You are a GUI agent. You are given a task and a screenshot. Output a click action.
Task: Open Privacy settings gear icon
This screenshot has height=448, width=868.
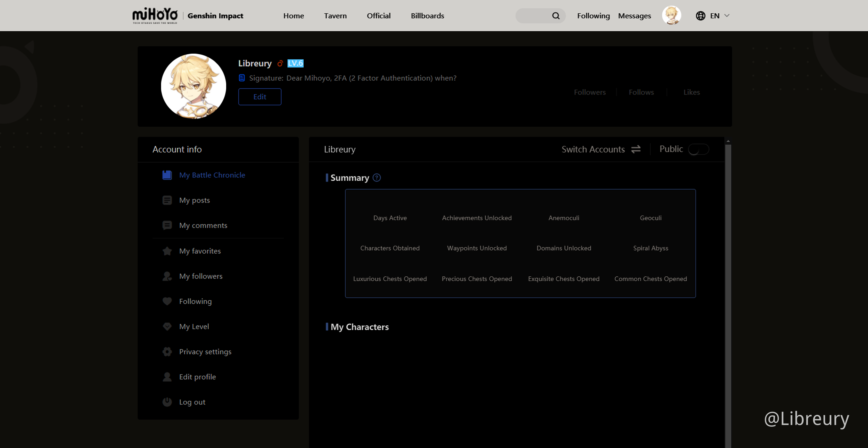click(167, 351)
